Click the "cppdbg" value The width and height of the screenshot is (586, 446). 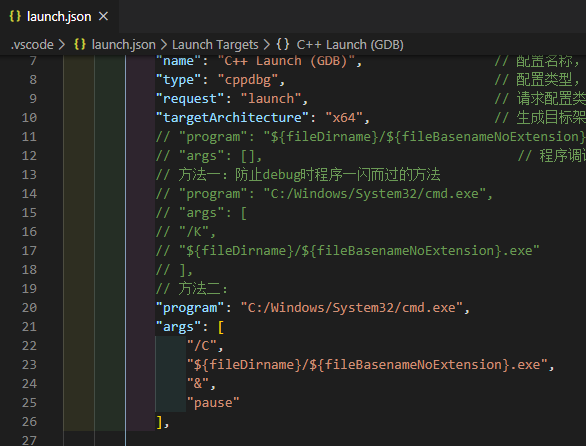pos(248,80)
